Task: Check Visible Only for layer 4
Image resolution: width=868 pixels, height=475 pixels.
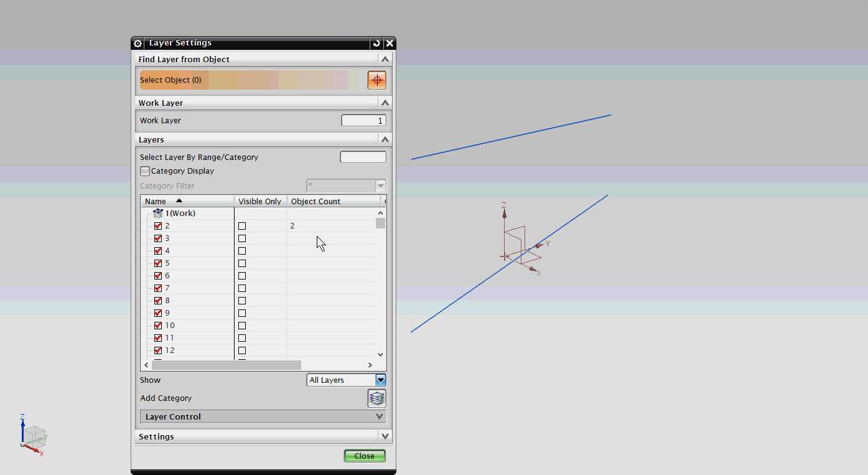Action: (242, 251)
